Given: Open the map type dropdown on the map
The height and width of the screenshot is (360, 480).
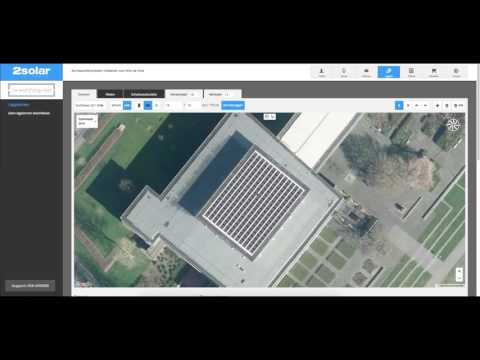Looking at the screenshot, I should (x=87, y=121).
